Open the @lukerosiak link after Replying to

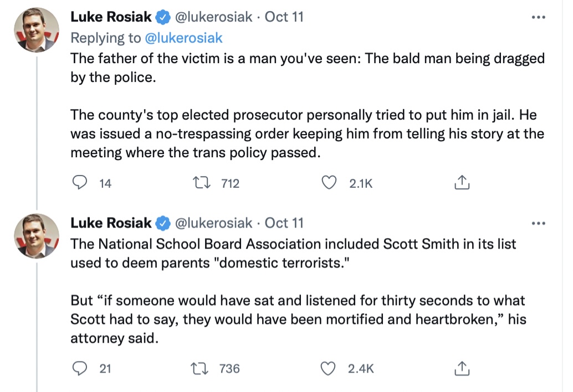point(183,38)
